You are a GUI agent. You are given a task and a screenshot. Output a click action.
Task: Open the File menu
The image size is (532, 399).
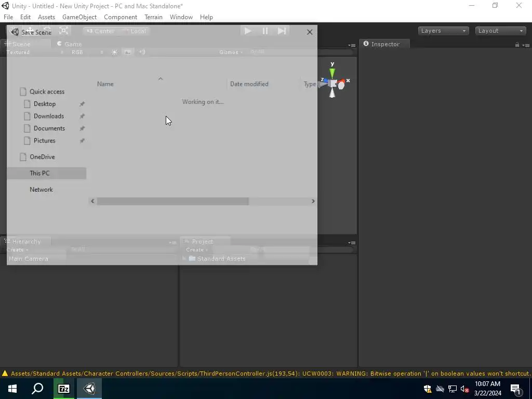click(x=8, y=17)
